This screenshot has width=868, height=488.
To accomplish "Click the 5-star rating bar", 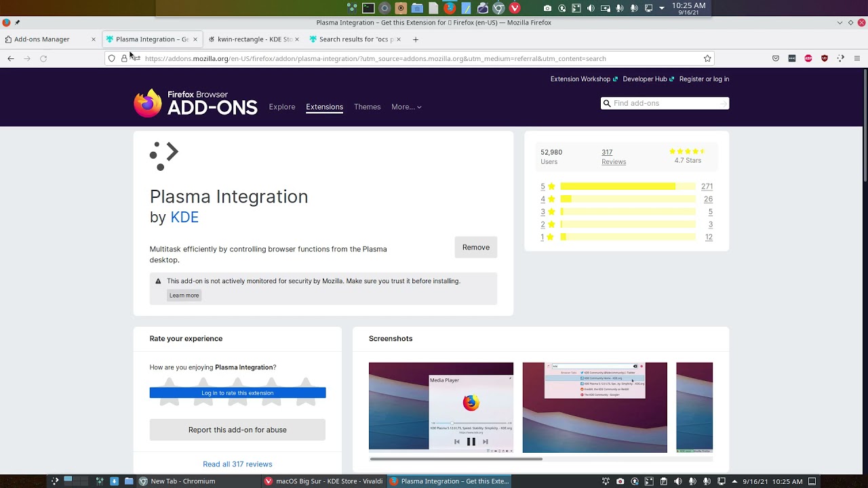I will point(628,186).
